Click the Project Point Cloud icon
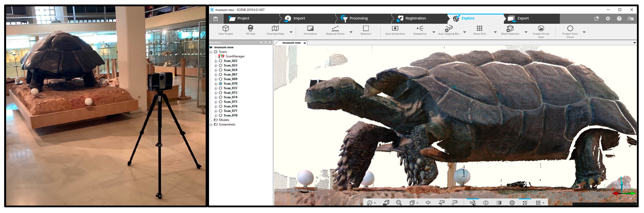This screenshot has width=644, height=213. click(570, 28)
